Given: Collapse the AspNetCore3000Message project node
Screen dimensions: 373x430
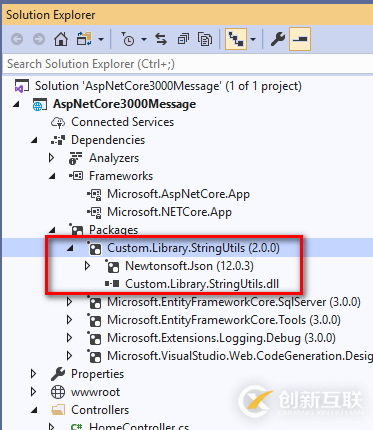Looking at the screenshot, I should coord(16,105).
